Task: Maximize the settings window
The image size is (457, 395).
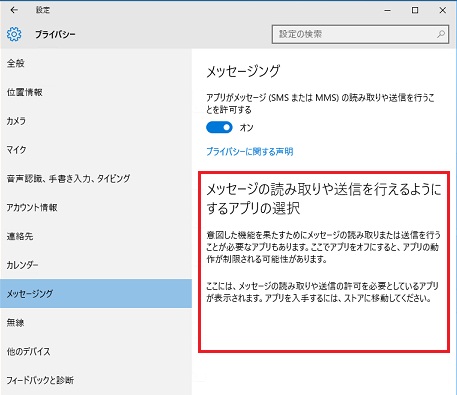Action: (415, 10)
